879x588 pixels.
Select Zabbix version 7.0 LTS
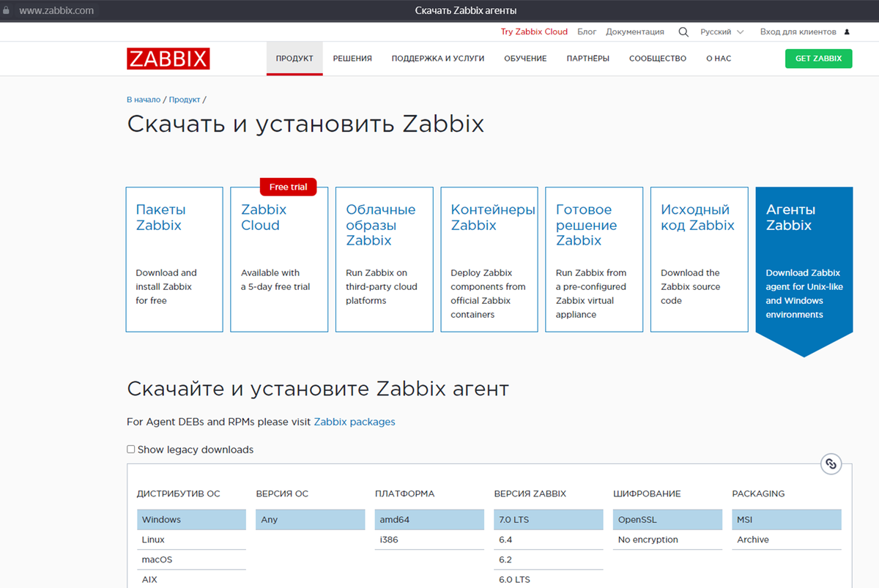click(549, 520)
